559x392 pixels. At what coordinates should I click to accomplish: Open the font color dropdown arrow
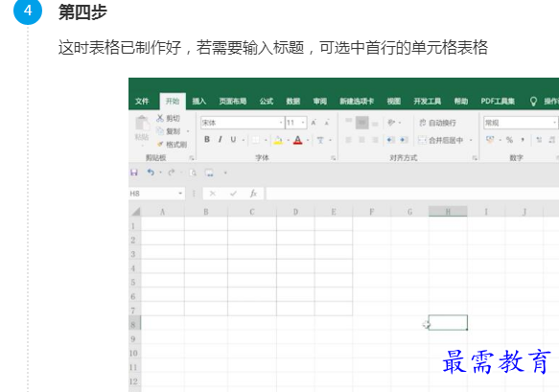tap(308, 140)
